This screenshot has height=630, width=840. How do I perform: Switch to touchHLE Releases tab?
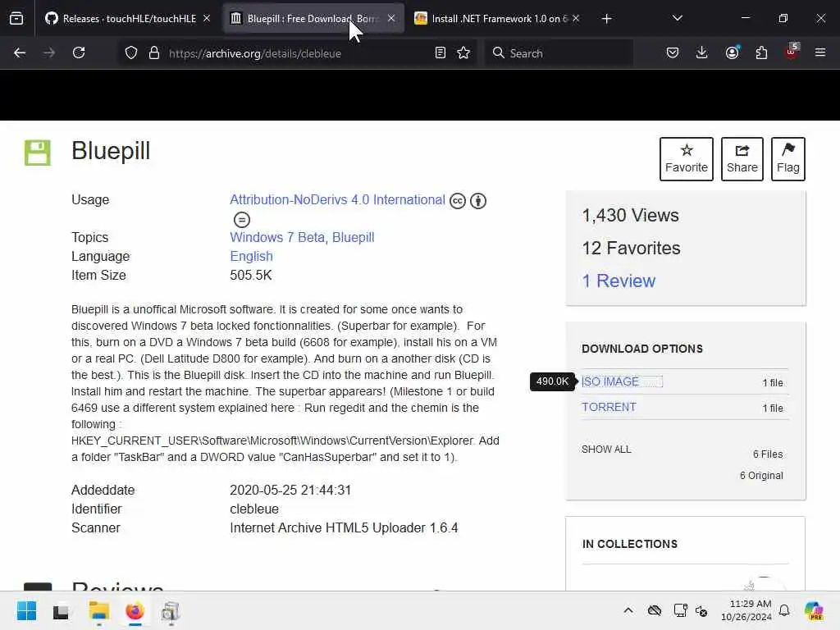129,19
